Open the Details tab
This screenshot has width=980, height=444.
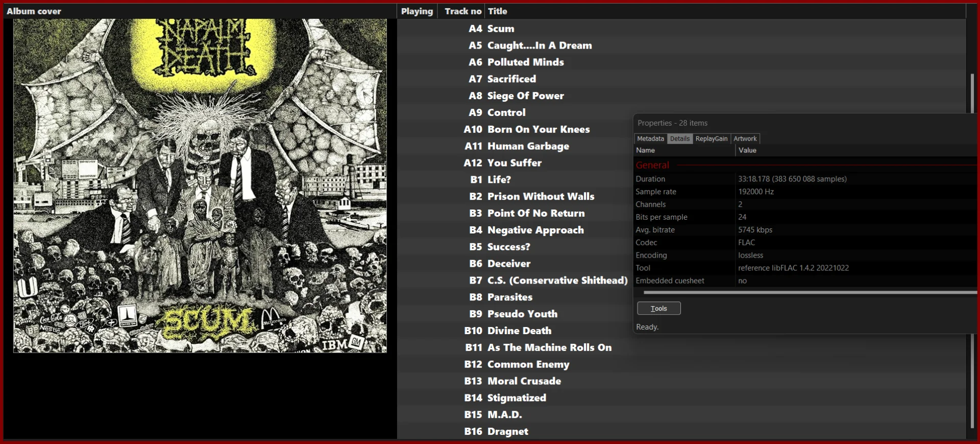point(679,138)
